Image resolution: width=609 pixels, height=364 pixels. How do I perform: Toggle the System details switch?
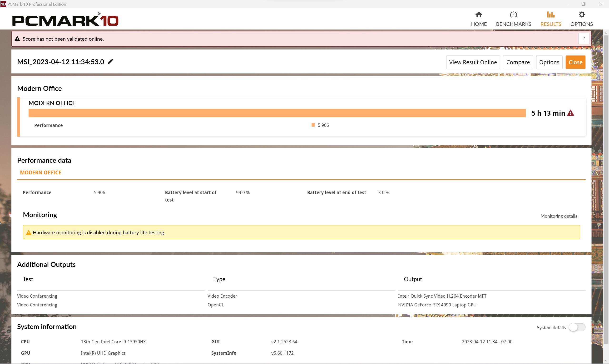coord(577,327)
